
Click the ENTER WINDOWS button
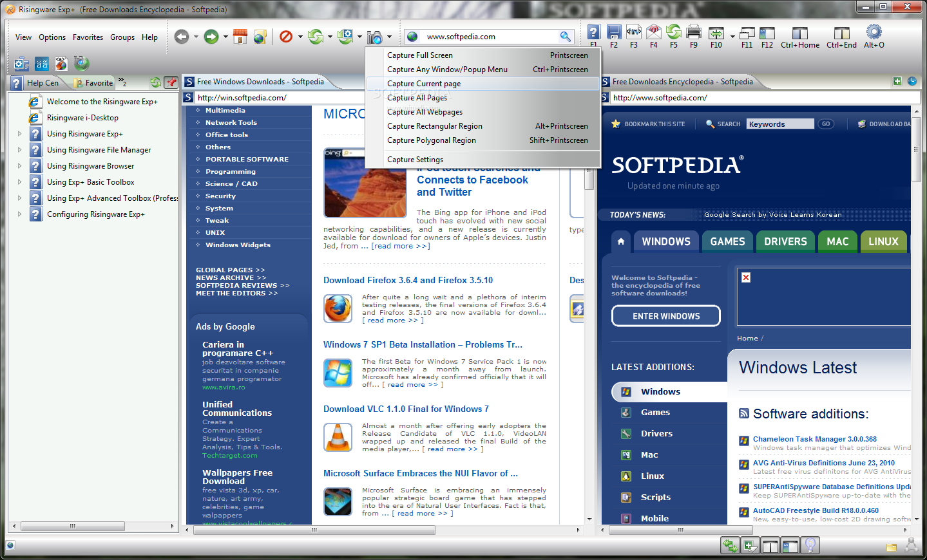point(666,316)
